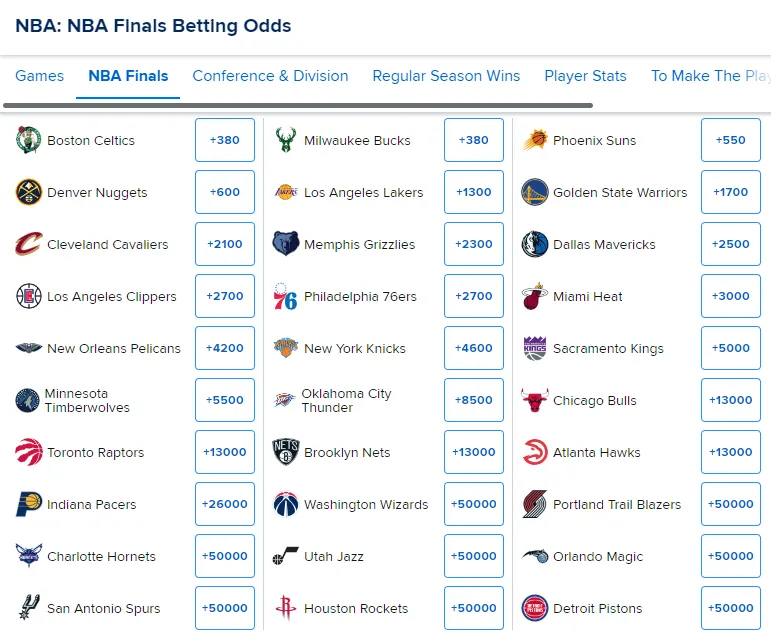
Task: Select Indiana Pacers +26000 odds button
Action: click(x=225, y=504)
